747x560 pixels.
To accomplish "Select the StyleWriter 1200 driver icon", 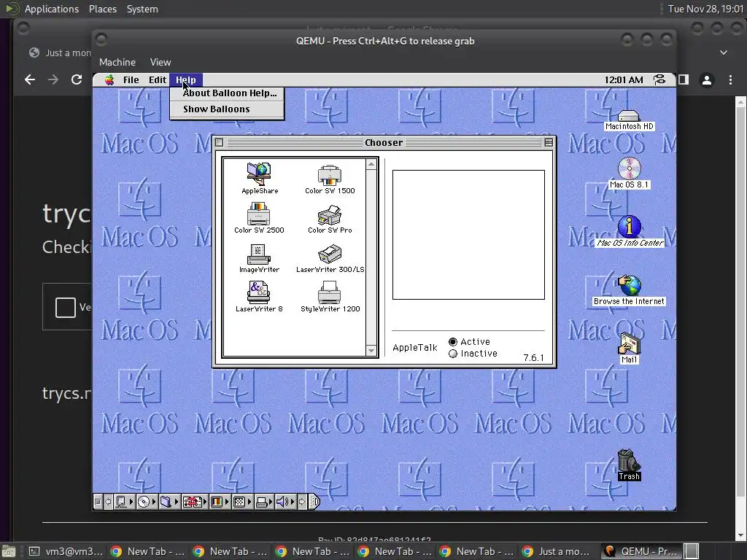I will coord(330,297).
